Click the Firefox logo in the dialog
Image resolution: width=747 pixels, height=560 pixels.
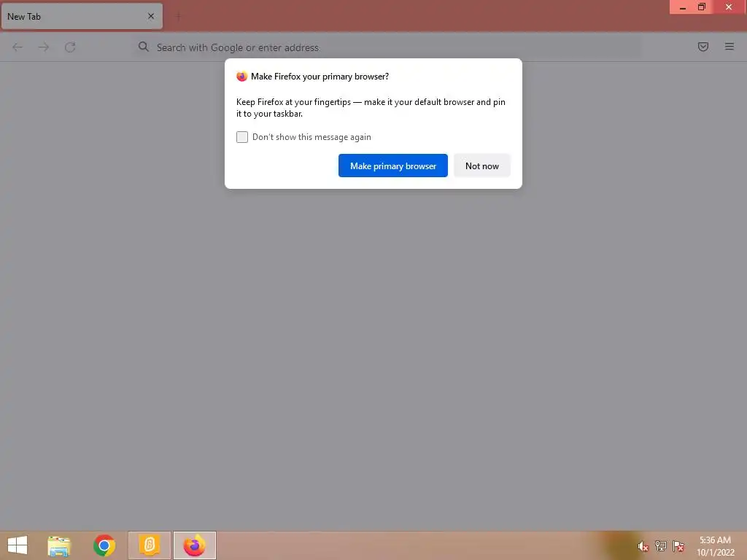point(241,76)
